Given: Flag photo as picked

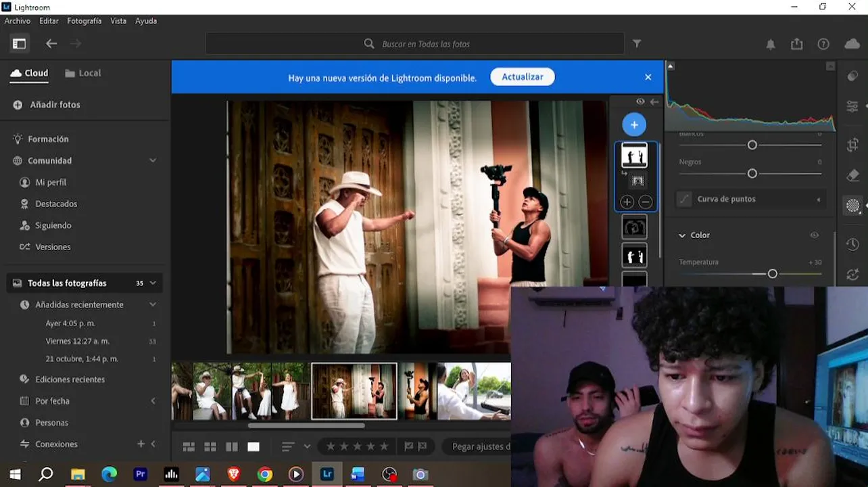Looking at the screenshot, I should click(x=408, y=446).
